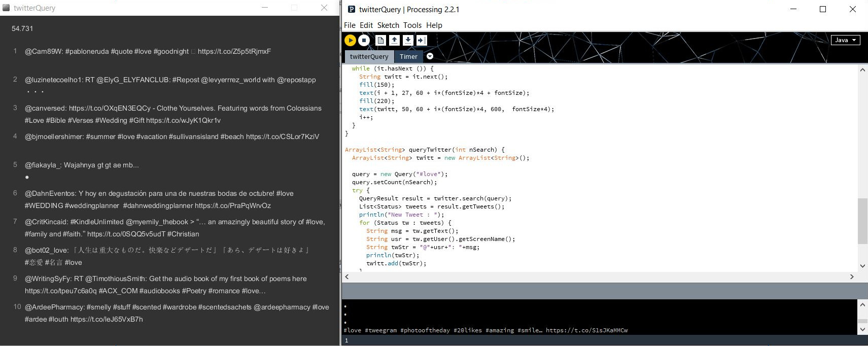Image resolution: width=868 pixels, height=346 pixels.
Task: Click the 'String msg = tw.getText();' line
Action: tap(412, 231)
